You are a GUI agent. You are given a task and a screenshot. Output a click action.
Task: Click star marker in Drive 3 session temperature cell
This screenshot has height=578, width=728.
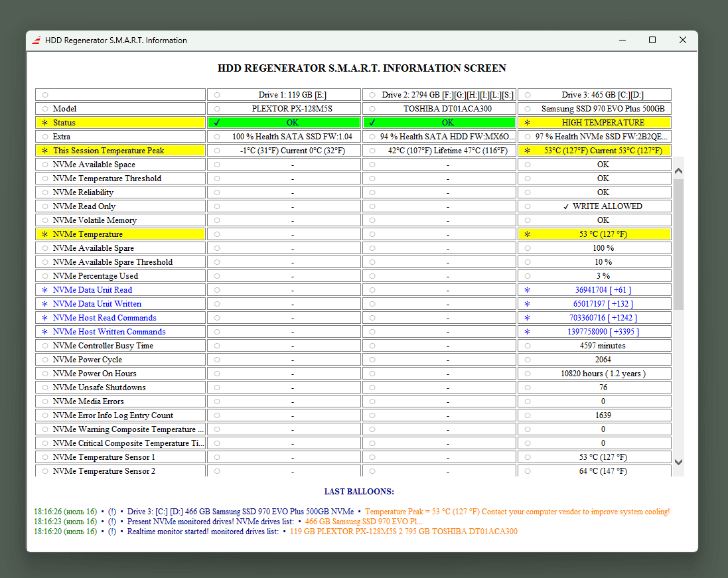(528, 151)
